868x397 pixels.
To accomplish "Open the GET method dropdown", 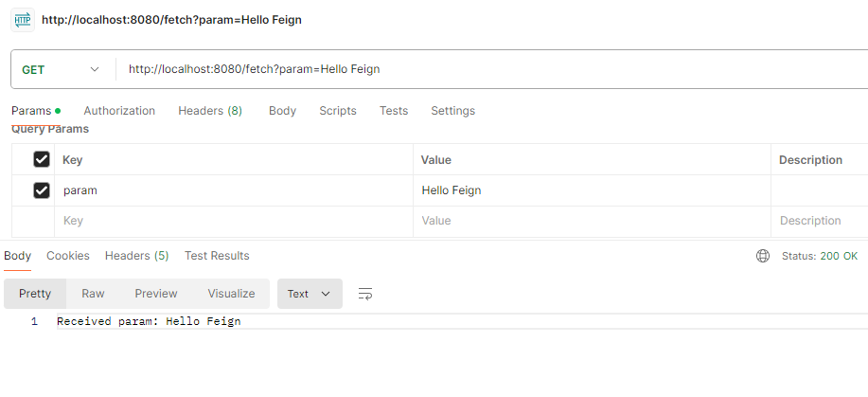I will pyautogui.click(x=61, y=69).
